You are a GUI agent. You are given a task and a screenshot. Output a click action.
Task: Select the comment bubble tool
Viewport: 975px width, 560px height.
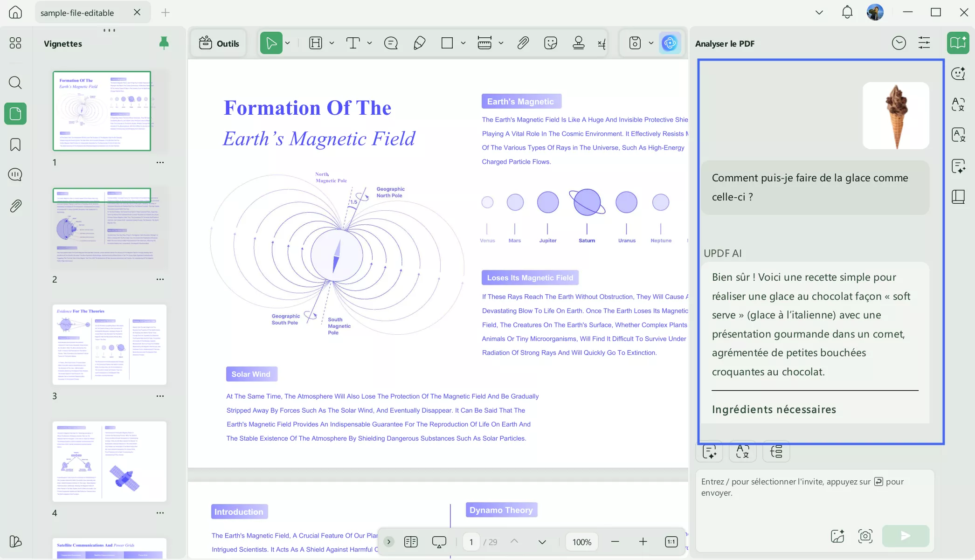coord(391,43)
